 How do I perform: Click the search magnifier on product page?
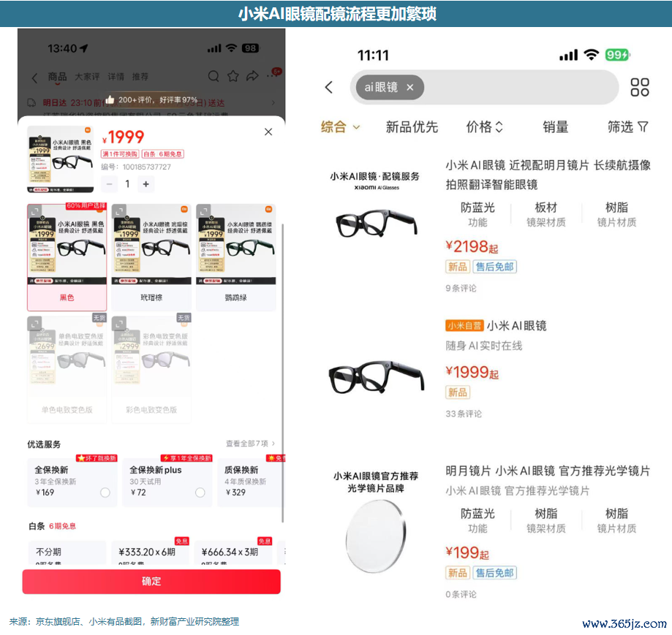214,76
